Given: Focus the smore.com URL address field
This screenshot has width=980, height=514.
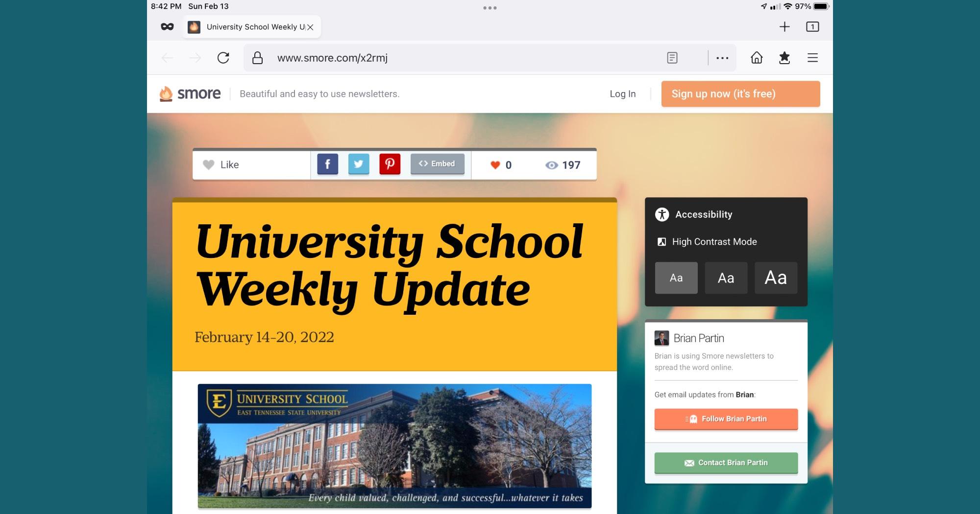Looking at the screenshot, I should pyautogui.click(x=441, y=58).
